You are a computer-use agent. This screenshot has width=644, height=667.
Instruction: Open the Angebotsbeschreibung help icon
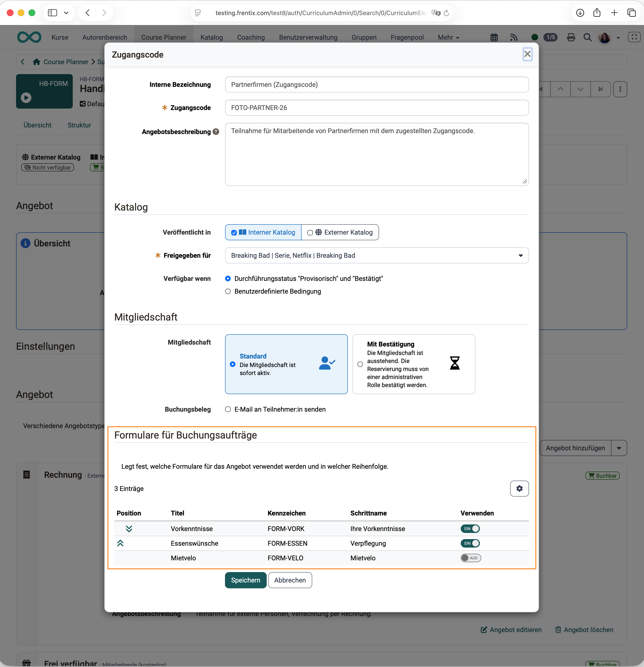[x=216, y=132]
